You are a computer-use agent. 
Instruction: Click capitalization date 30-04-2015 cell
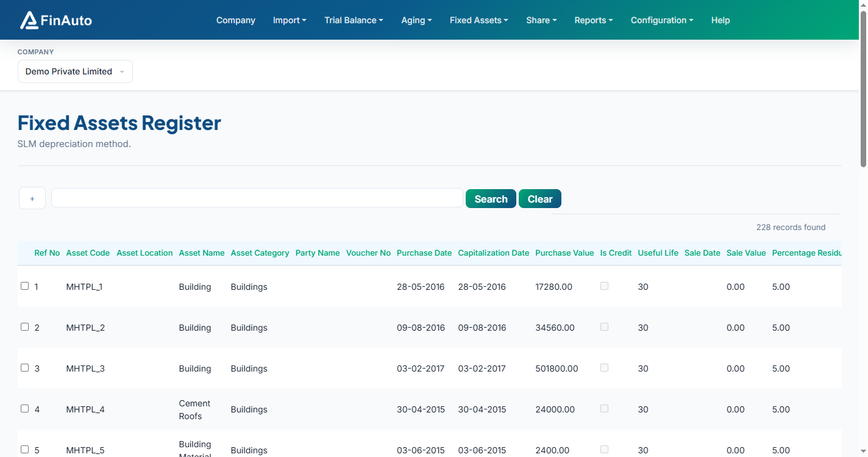tap(482, 409)
